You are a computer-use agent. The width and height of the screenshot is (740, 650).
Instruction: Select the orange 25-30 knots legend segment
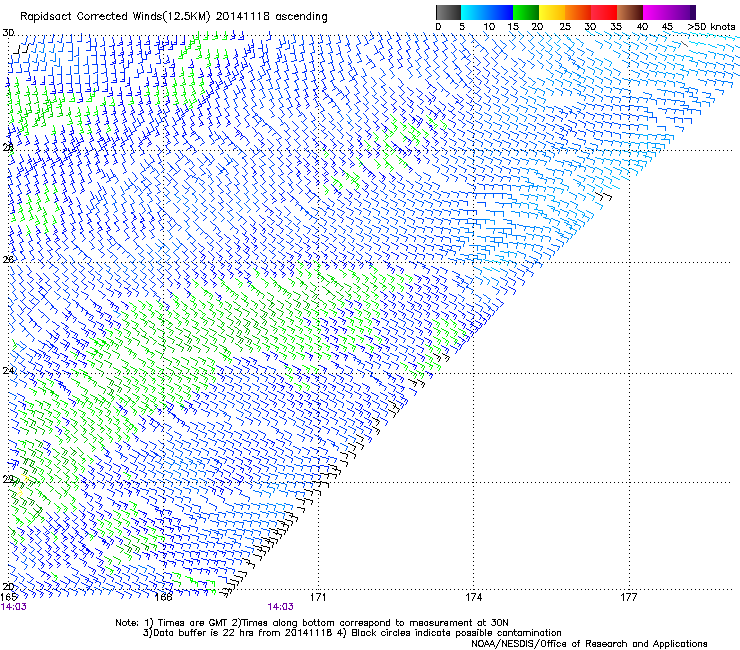[x=578, y=12]
